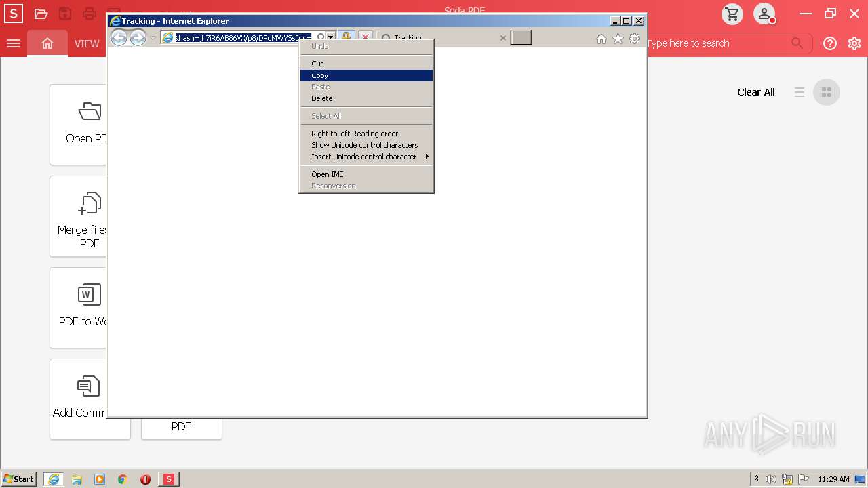Click the Action Center flag tray icon
Viewport: 868px width, 488px height.
(804, 479)
